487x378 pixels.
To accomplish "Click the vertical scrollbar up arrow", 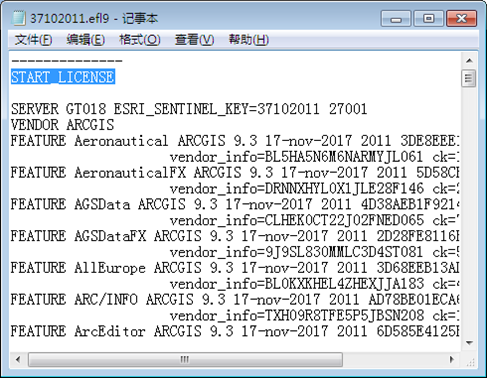I will (x=469, y=61).
